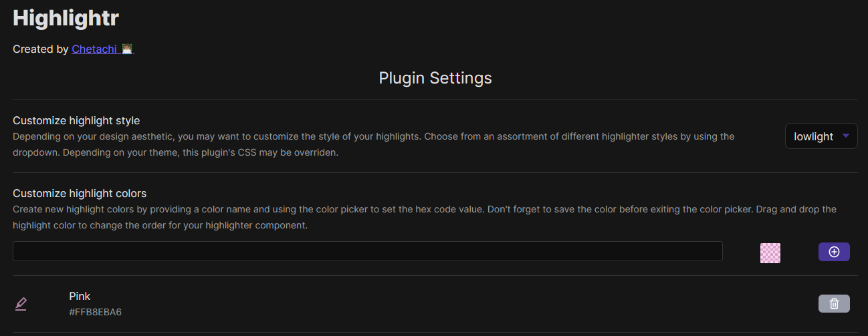Viewport: 868px width, 336px height.
Task: Click the Created by text
Action: (41, 49)
